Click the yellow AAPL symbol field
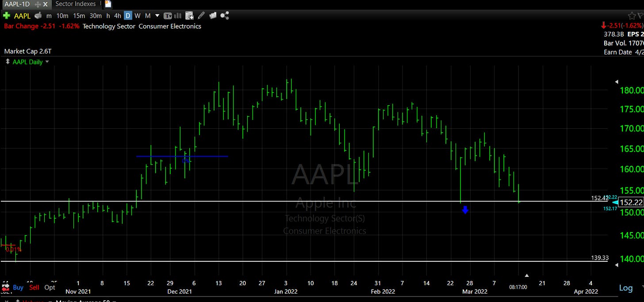644x302 pixels. click(22, 15)
